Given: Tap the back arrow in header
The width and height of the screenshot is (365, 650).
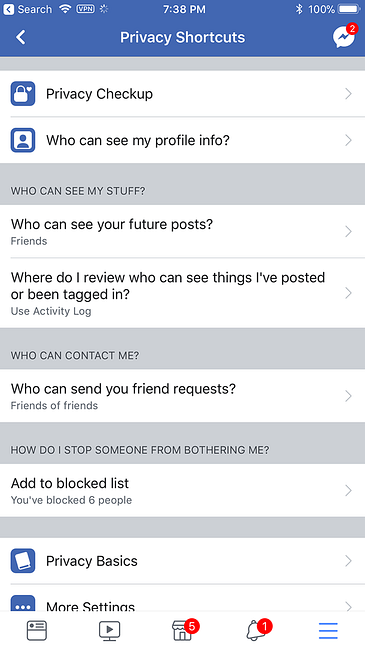Looking at the screenshot, I should click(21, 37).
